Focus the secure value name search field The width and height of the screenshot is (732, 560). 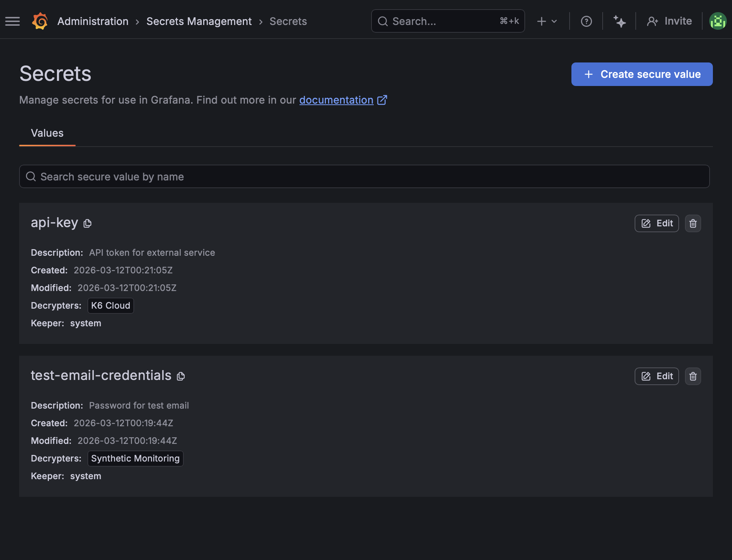point(364,177)
